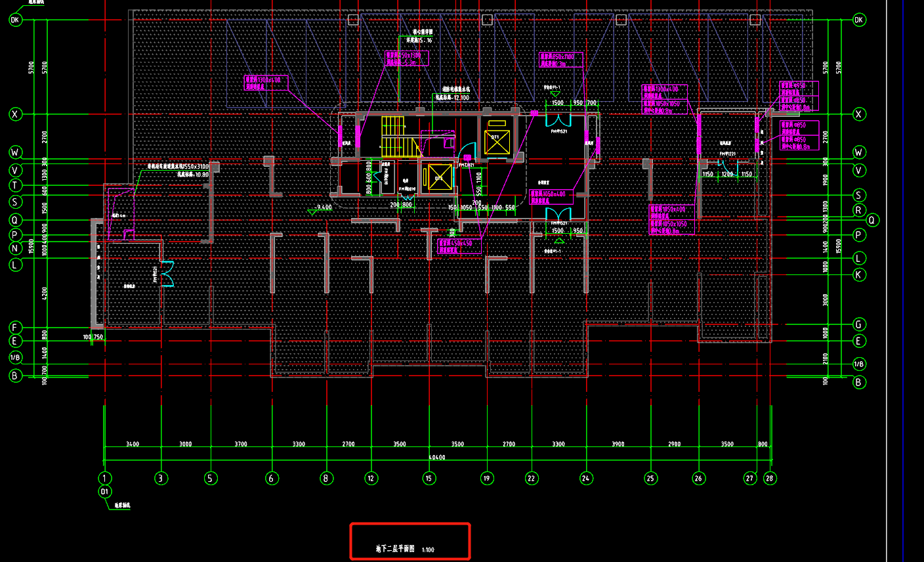This screenshot has height=562, width=924.
Task: Click the T axis bubble
Action: tap(15, 186)
